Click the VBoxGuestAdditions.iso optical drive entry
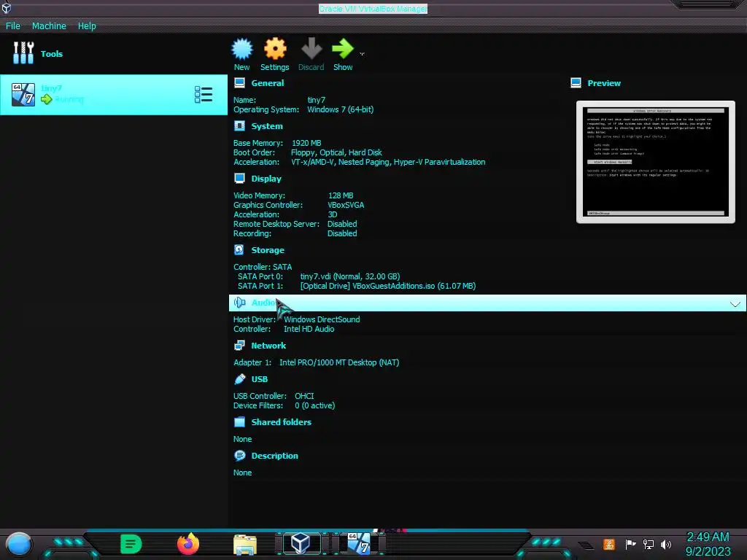747x560 pixels. pos(388,286)
